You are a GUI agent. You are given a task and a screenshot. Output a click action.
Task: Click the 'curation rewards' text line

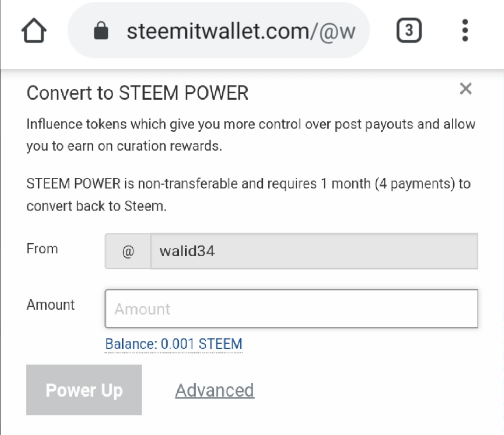(x=124, y=146)
